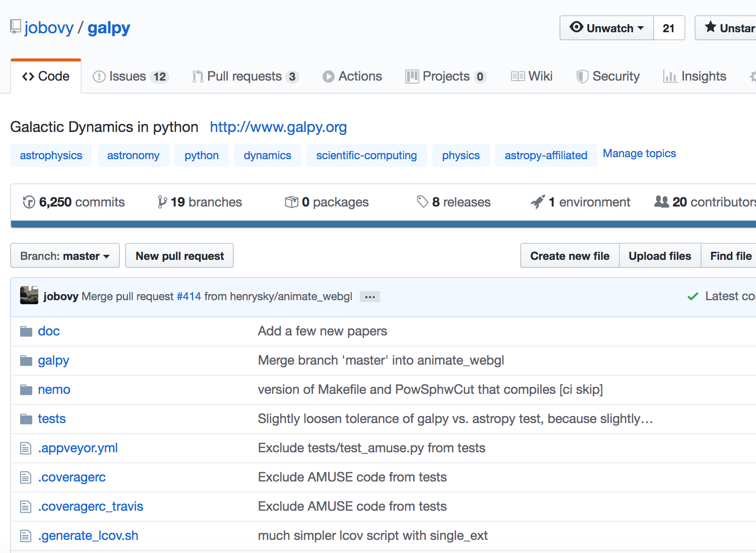Click the physics topic tag
Image resolution: width=756 pixels, height=553 pixels.
click(461, 156)
